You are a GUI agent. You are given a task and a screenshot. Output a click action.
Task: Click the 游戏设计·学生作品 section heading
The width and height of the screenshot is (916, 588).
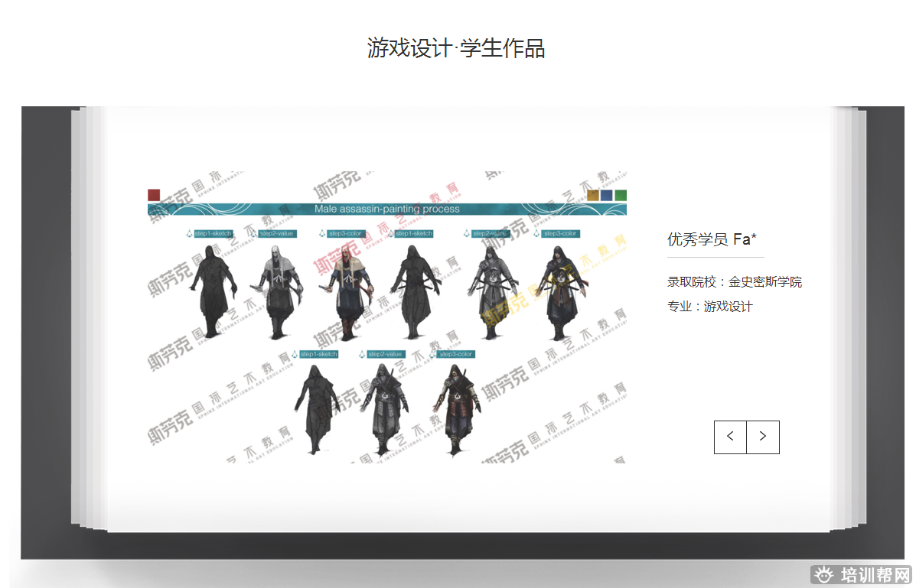tap(456, 48)
